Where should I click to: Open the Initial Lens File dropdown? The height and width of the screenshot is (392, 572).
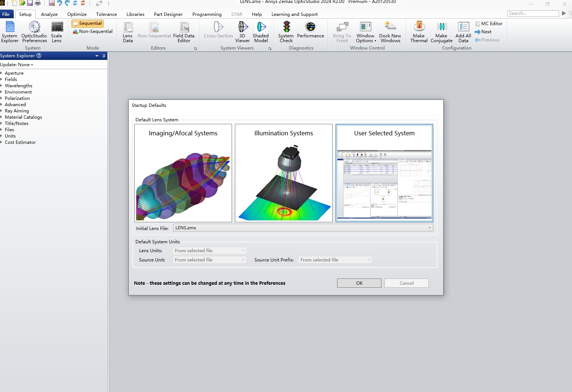[x=429, y=228]
